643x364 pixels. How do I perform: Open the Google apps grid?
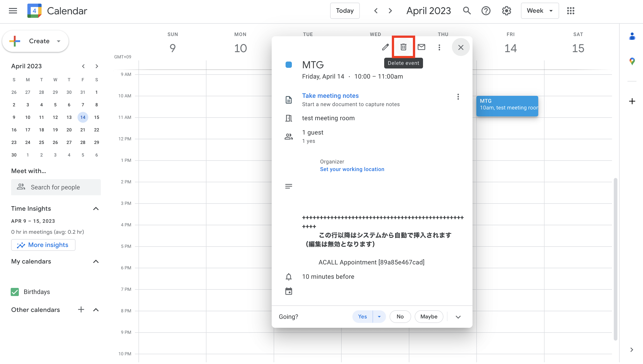(x=570, y=11)
